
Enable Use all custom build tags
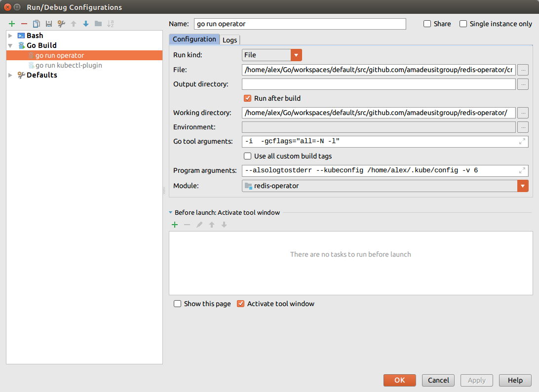248,156
